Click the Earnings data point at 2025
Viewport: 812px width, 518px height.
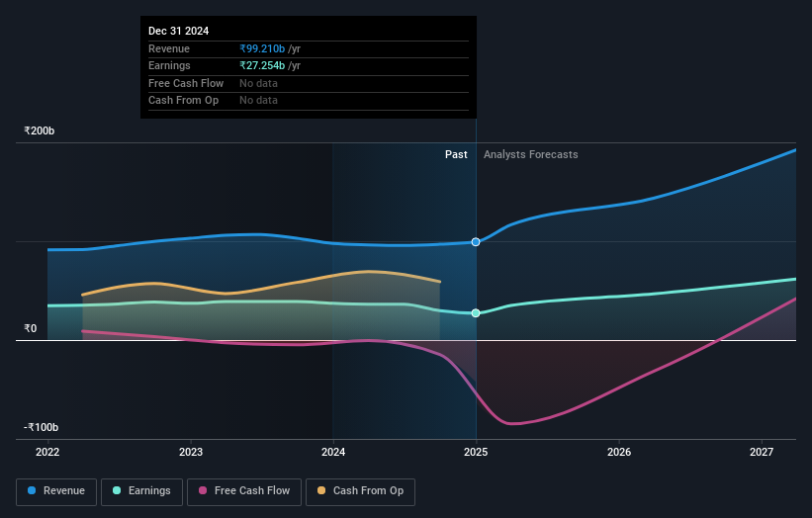(476, 313)
